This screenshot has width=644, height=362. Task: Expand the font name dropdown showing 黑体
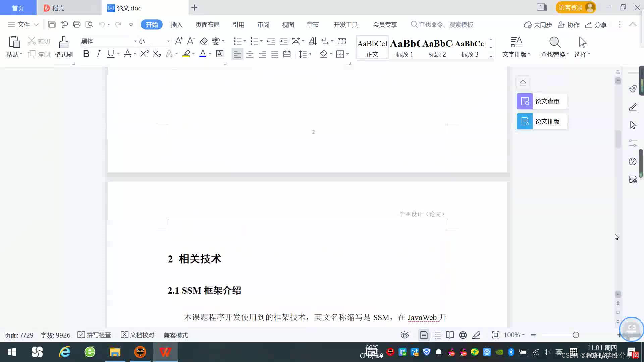tap(135, 41)
